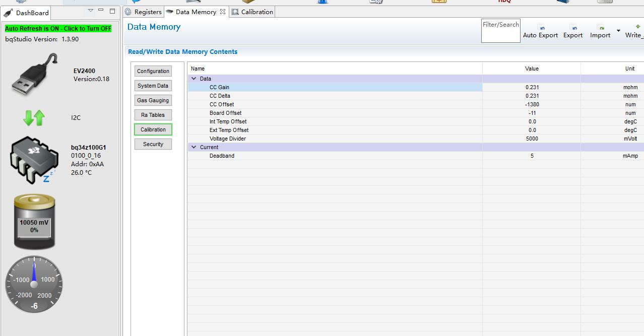Image resolution: width=644 pixels, height=336 pixels.
Task: Open the System Data class
Action: pyautogui.click(x=153, y=86)
